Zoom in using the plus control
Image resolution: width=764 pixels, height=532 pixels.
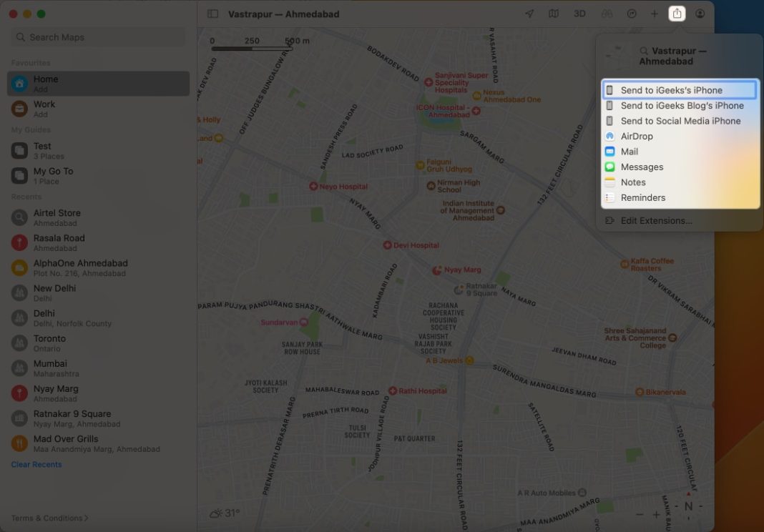point(655,513)
